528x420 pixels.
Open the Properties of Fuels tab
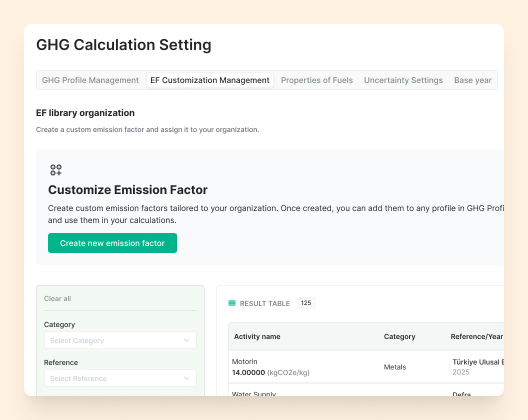316,80
